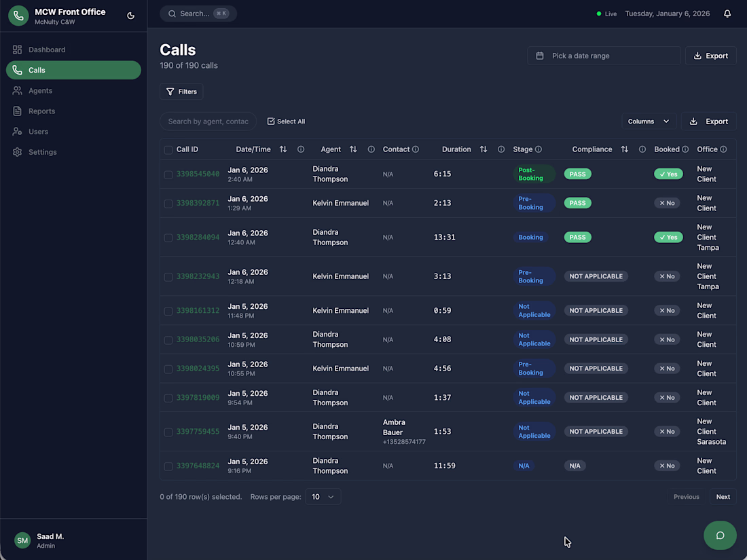Click MCW Front Office phone logo
This screenshot has height=560, width=747.
pyautogui.click(x=18, y=16)
